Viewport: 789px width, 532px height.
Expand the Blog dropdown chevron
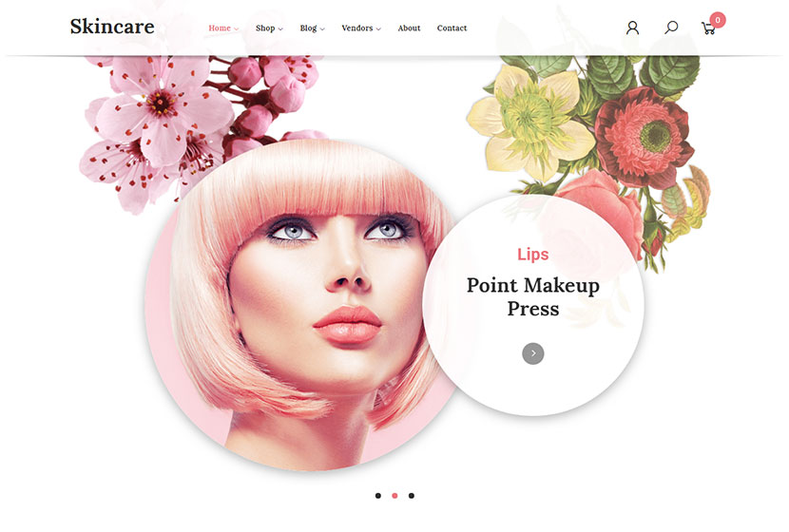(x=322, y=29)
